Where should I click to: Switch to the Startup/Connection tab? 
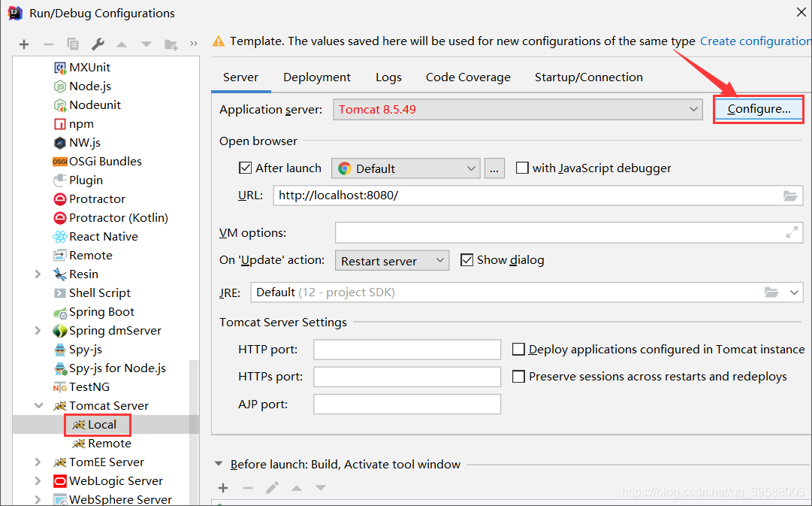point(589,77)
